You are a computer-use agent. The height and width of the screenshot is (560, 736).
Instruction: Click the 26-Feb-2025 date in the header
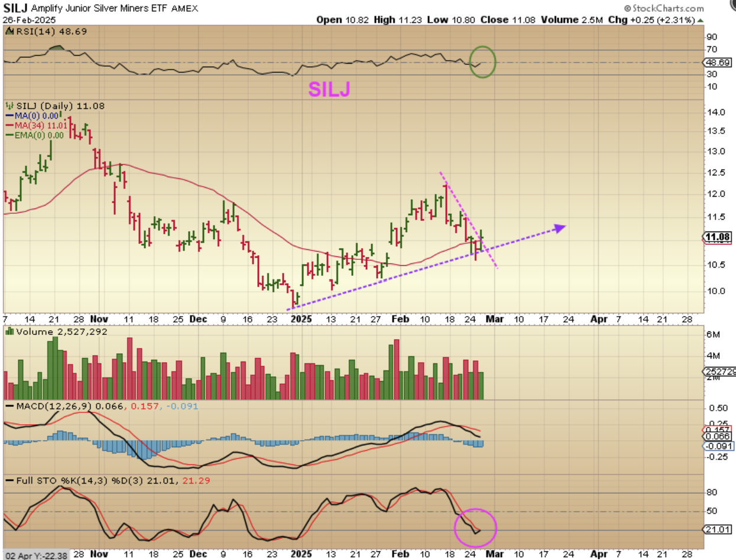click(x=29, y=19)
